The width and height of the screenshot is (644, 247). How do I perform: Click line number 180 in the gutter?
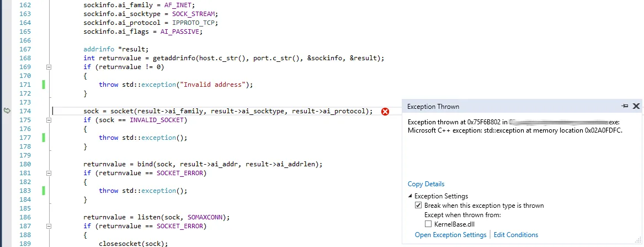pyautogui.click(x=25, y=164)
